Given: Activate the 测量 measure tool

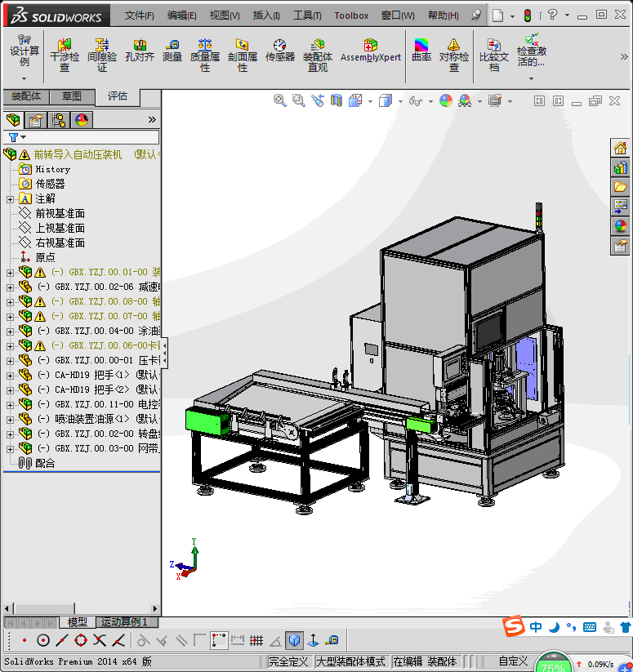Looking at the screenshot, I should point(172,51).
